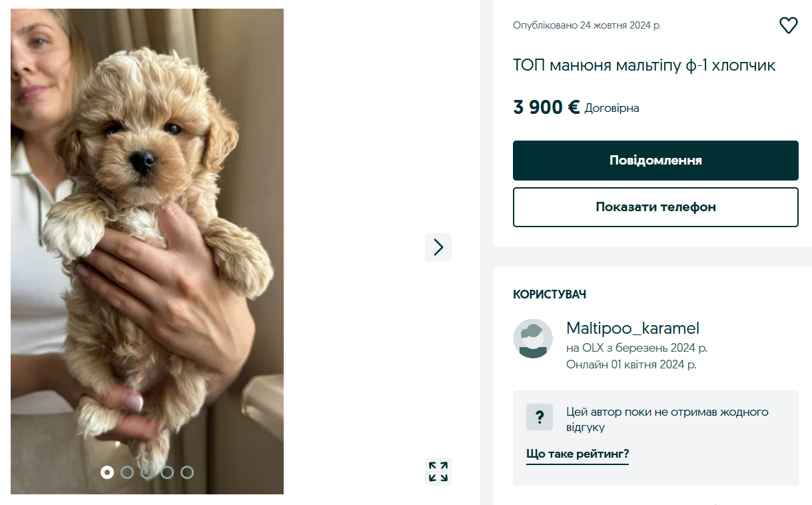Add the listing to favorites via heart icon
The width and height of the screenshot is (812, 505).
(x=789, y=25)
